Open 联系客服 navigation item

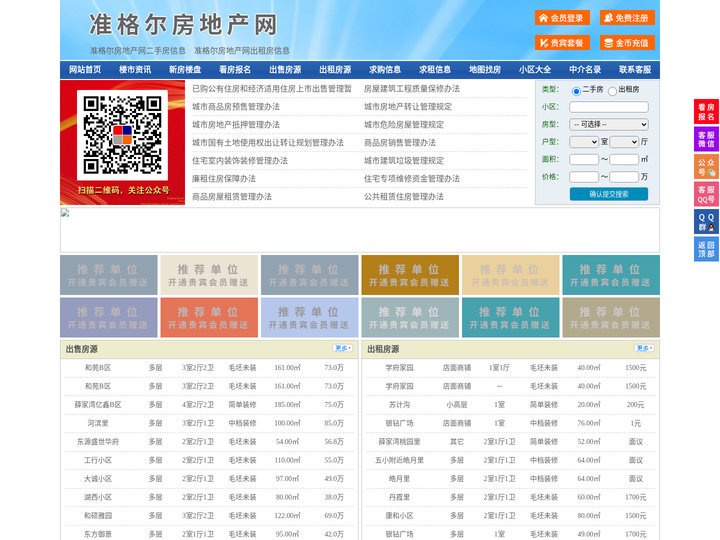pyautogui.click(x=635, y=70)
